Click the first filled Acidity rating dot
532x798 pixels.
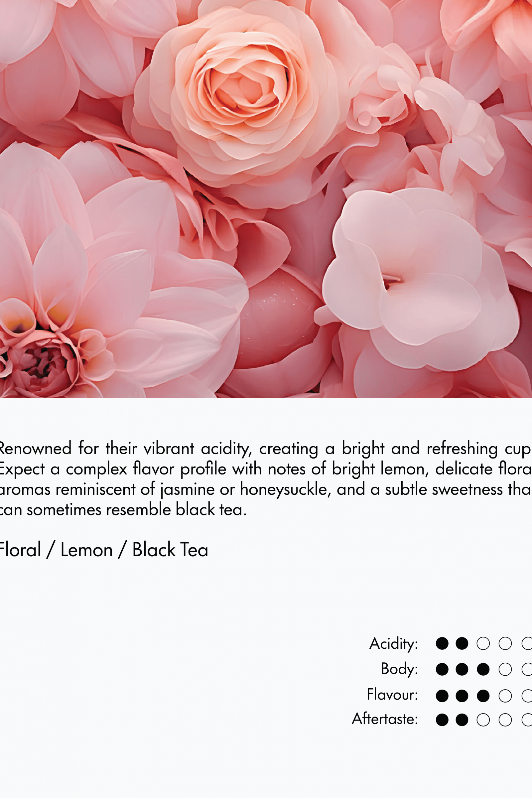442,643
